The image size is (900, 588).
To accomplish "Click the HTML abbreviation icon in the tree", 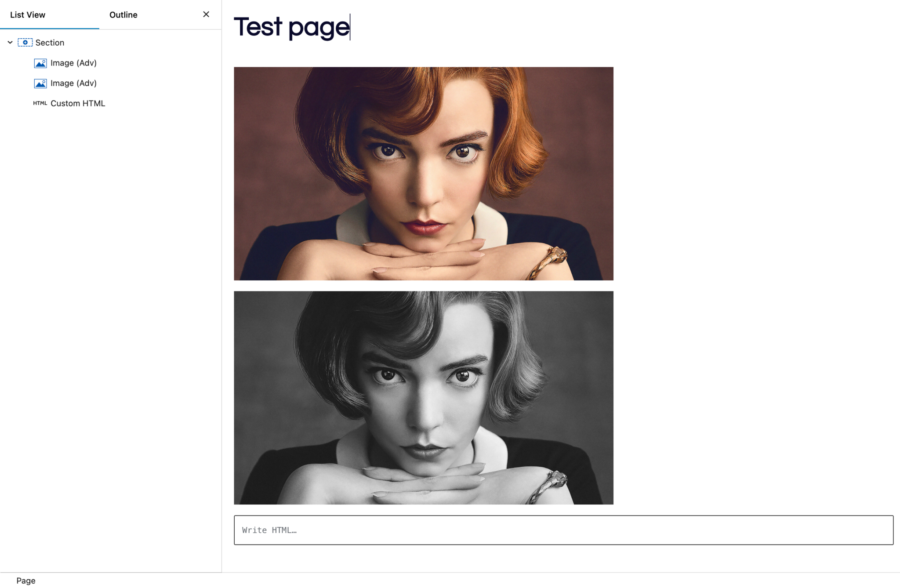I will point(40,103).
